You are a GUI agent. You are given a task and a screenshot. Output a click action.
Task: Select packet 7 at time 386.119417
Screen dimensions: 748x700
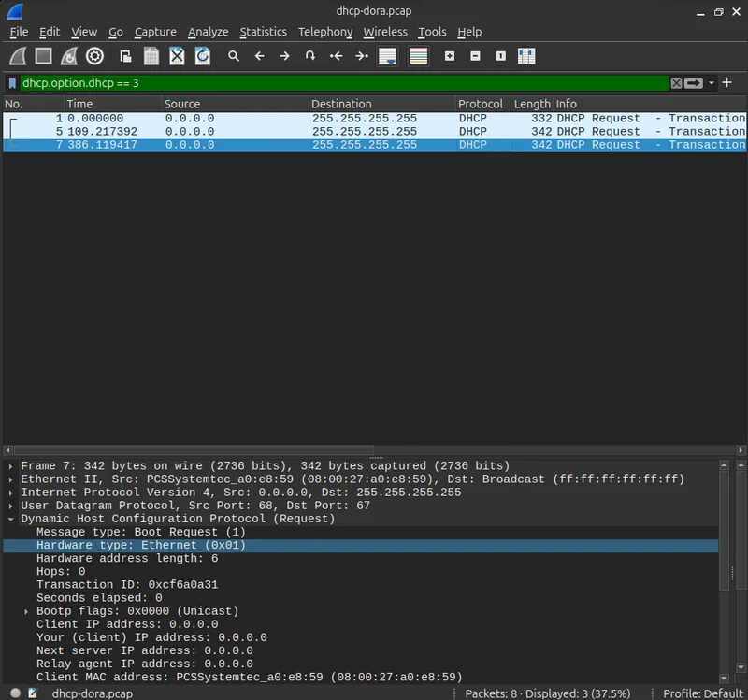click(x=375, y=145)
